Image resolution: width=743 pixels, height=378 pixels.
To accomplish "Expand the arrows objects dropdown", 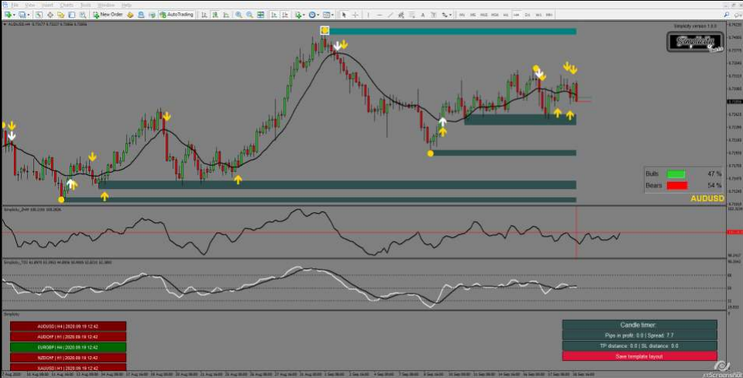I will pos(450,15).
